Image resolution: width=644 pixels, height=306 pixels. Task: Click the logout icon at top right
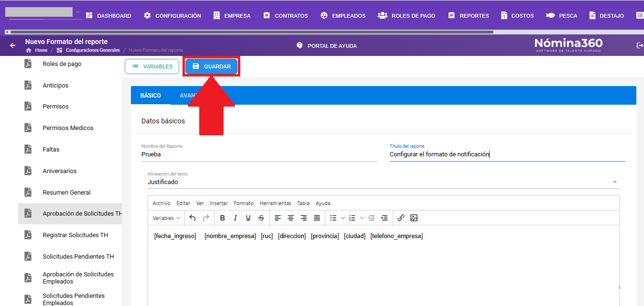pos(640,45)
